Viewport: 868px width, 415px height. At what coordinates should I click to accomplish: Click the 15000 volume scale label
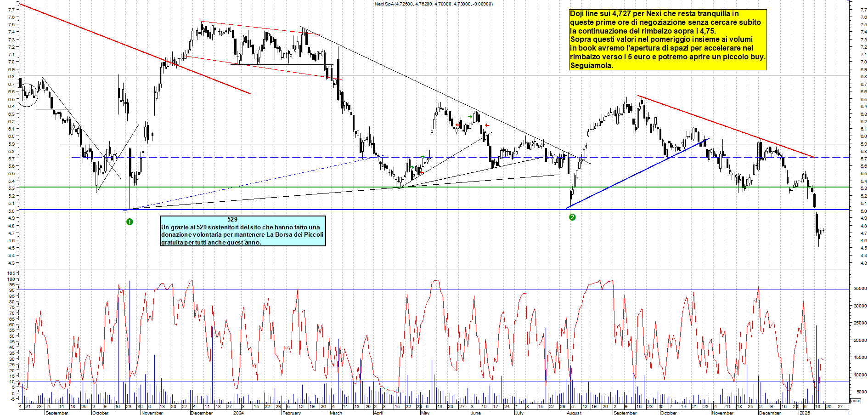[860, 357]
